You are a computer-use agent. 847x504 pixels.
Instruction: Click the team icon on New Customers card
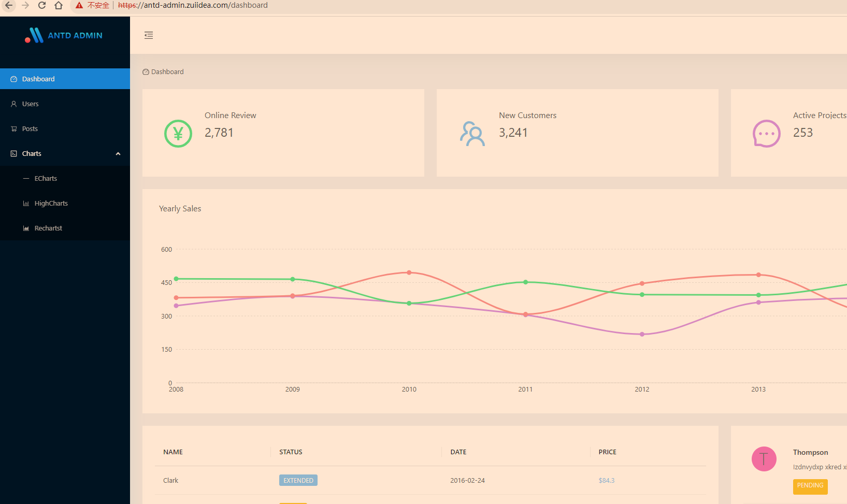[472, 134]
